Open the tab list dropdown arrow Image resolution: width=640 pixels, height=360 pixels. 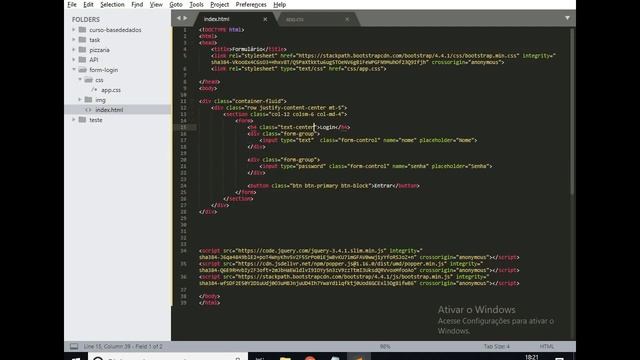(x=567, y=18)
